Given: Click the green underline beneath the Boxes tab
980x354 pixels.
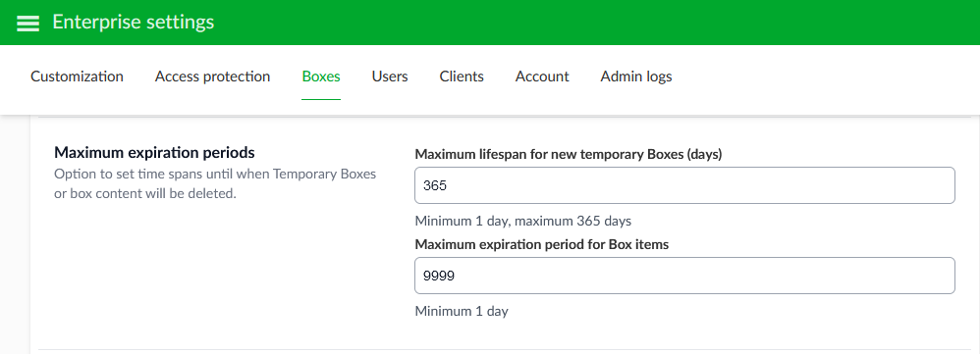Looking at the screenshot, I should click(321, 99).
